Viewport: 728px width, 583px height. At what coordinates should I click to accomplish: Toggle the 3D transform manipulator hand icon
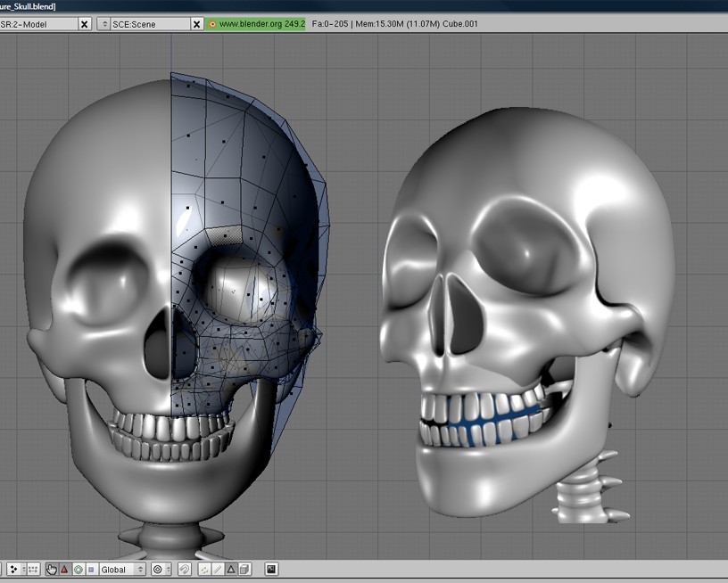52,569
